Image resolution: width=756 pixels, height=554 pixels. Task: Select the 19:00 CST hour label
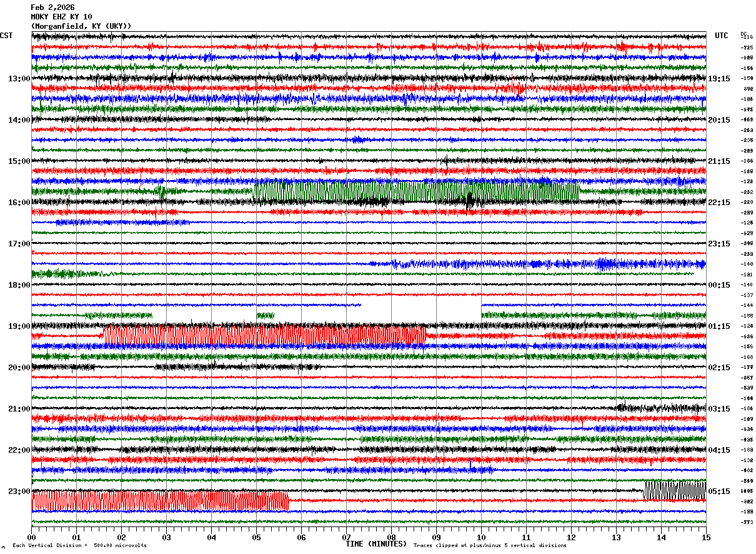(19, 326)
